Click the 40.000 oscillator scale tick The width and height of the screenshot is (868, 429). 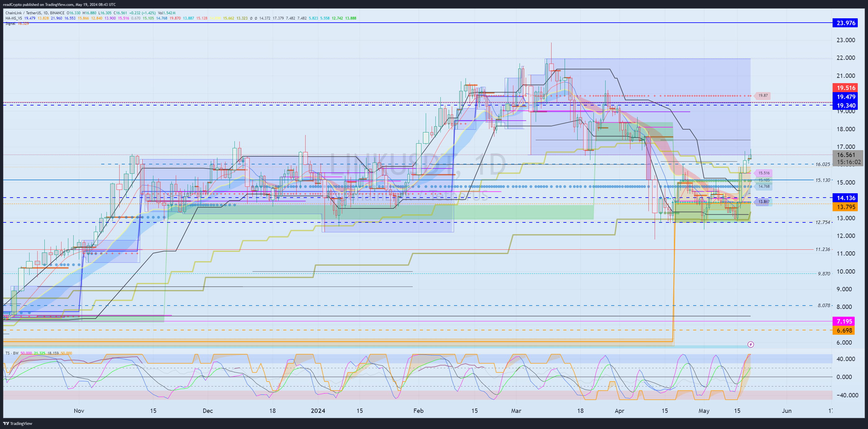tap(846, 359)
